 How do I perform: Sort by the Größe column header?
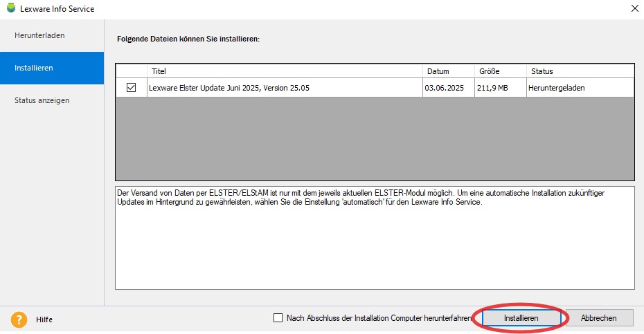pyautogui.click(x=501, y=71)
